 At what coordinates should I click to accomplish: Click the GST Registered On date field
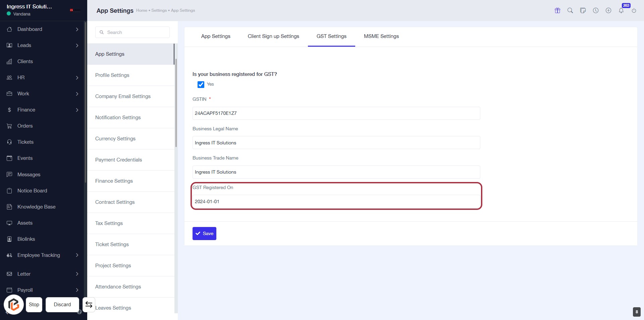(336, 201)
